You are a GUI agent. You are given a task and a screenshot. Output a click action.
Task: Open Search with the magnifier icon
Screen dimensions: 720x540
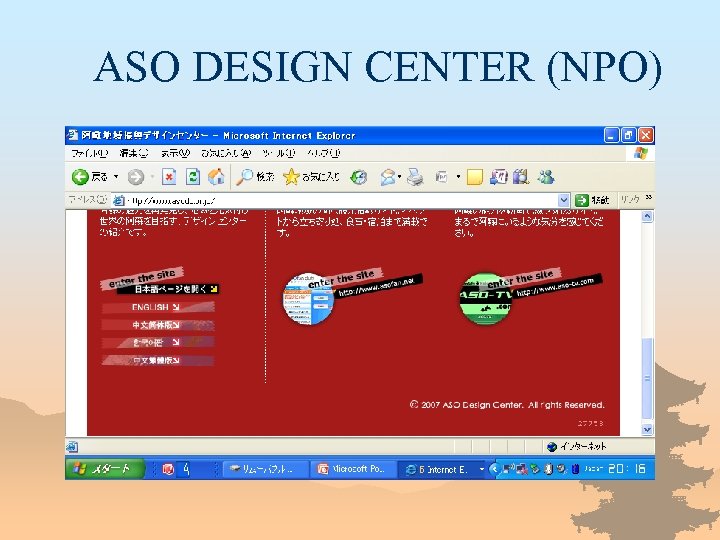point(244,177)
